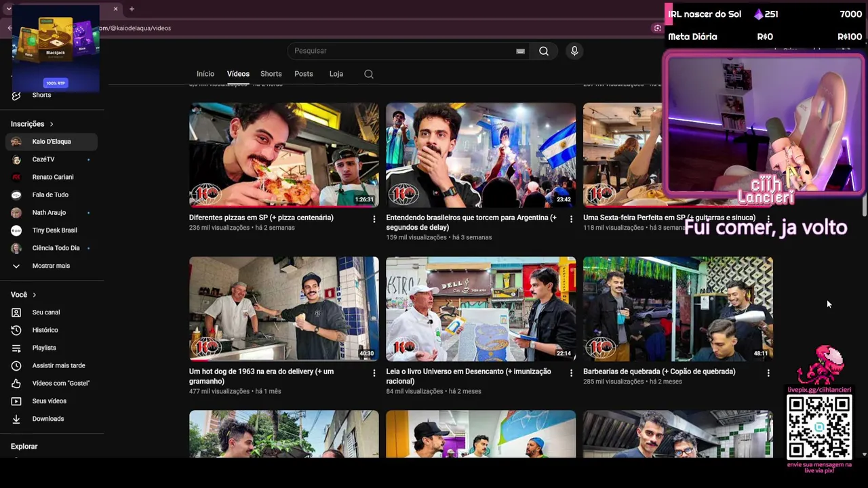Open title Leia o livro Universo em Desencanto
The width and height of the screenshot is (868, 488).
click(x=469, y=376)
